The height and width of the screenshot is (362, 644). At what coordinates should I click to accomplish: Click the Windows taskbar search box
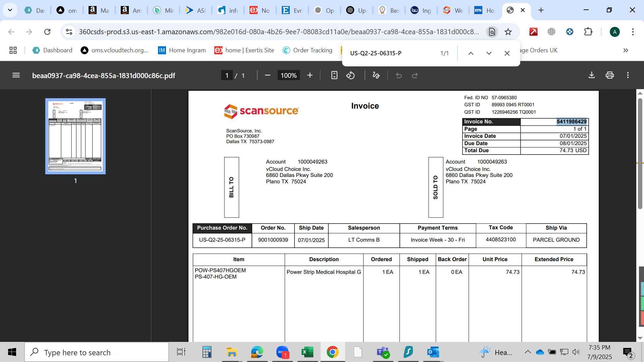(97, 352)
